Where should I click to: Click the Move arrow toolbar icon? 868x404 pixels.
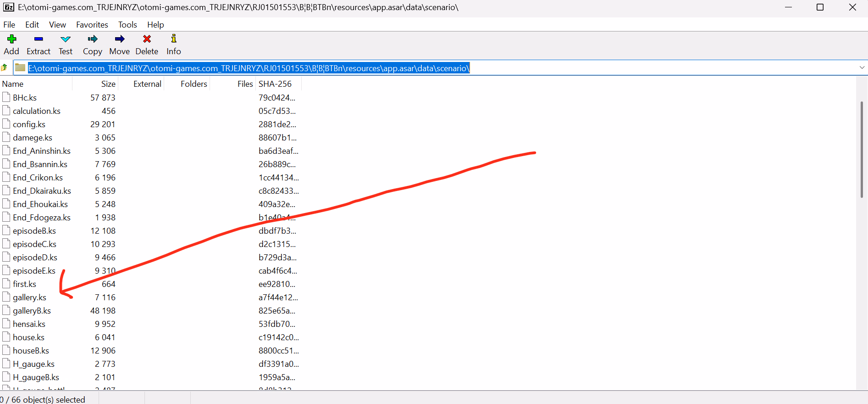click(x=120, y=39)
